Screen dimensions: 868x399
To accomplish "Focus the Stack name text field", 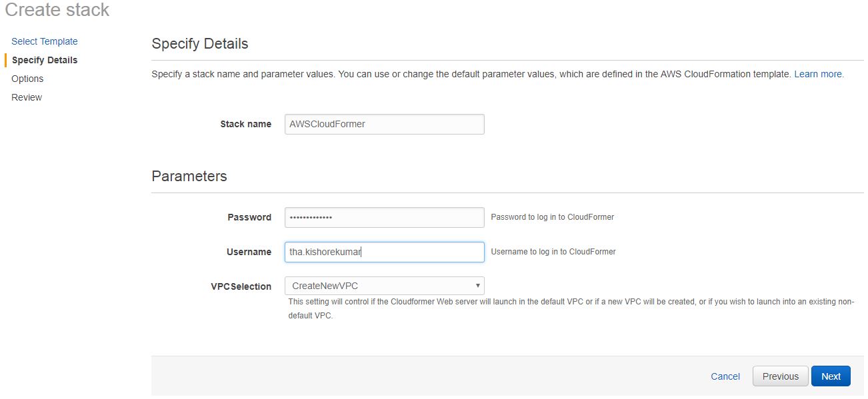I will pyautogui.click(x=384, y=124).
